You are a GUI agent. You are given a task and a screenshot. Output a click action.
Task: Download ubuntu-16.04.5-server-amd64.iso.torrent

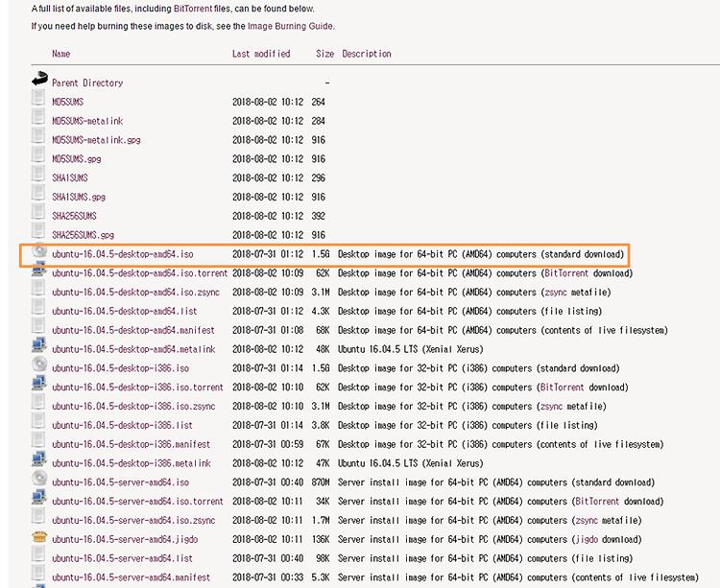tap(137, 502)
